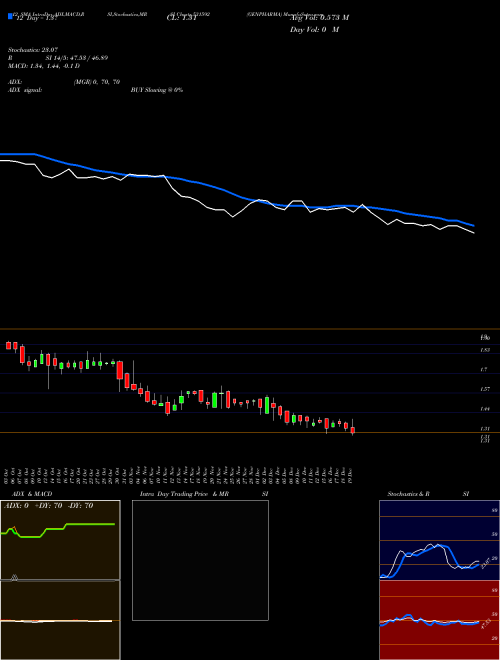The height and width of the screenshot is (660, 500).
Task: Click the 'ADX signal:' label
Action: [x=25, y=90]
